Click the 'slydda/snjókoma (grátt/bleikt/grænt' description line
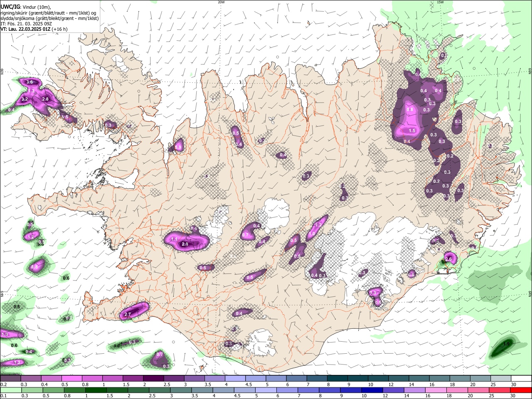Image resolution: width=532 pixels, height=399 pixels. pos(49,18)
